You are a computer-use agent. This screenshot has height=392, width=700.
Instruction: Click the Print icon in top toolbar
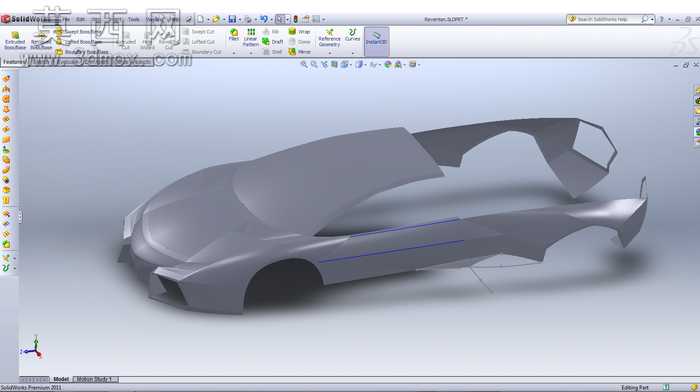(248, 19)
